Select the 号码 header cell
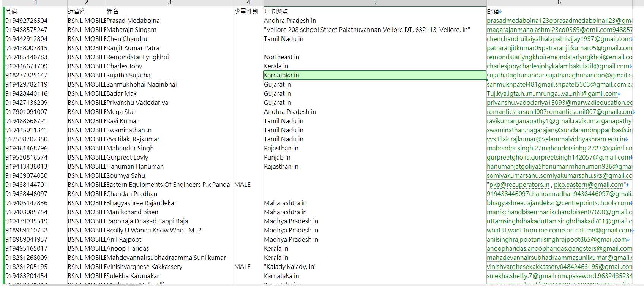The width and height of the screenshot is (644, 286). click(36, 11)
